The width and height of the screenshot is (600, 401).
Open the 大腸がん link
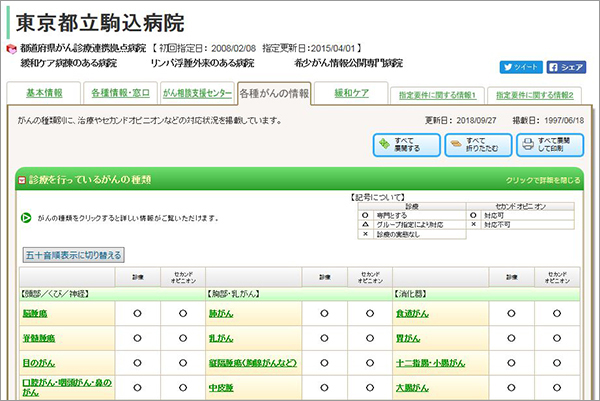tap(412, 388)
